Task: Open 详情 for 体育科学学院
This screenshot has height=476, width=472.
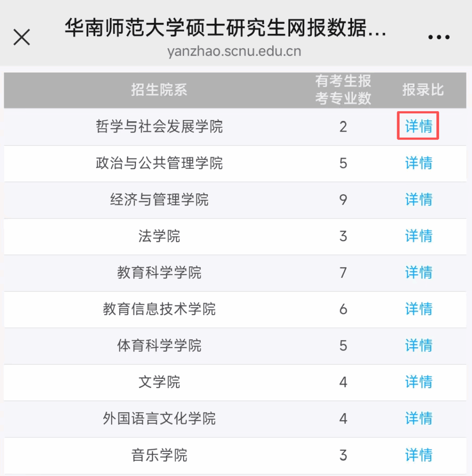Action: click(x=419, y=345)
